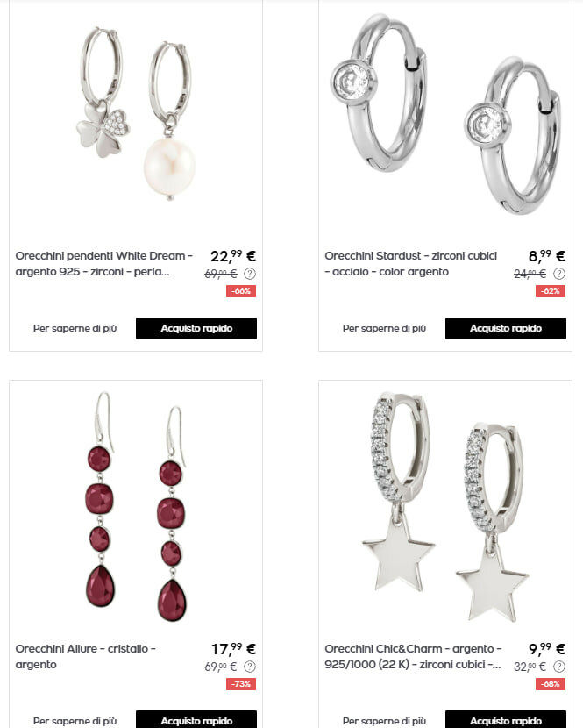Click the price info icon beside 32,00 € Chic&Charm

pos(559,667)
